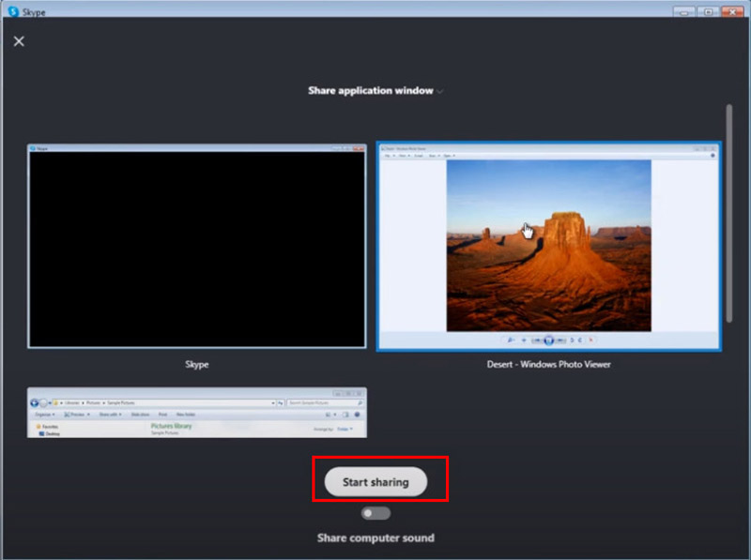
Task: Toggle the Share computer sound switch
Action: point(375,513)
